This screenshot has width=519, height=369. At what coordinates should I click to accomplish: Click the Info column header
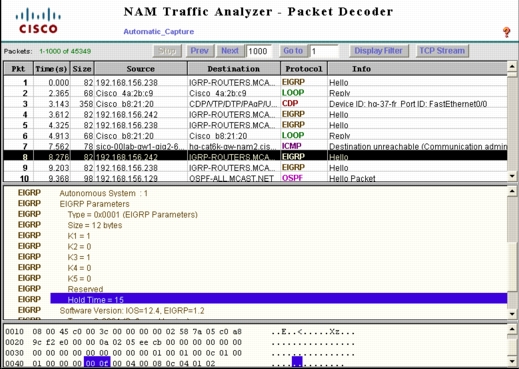pyautogui.click(x=417, y=69)
